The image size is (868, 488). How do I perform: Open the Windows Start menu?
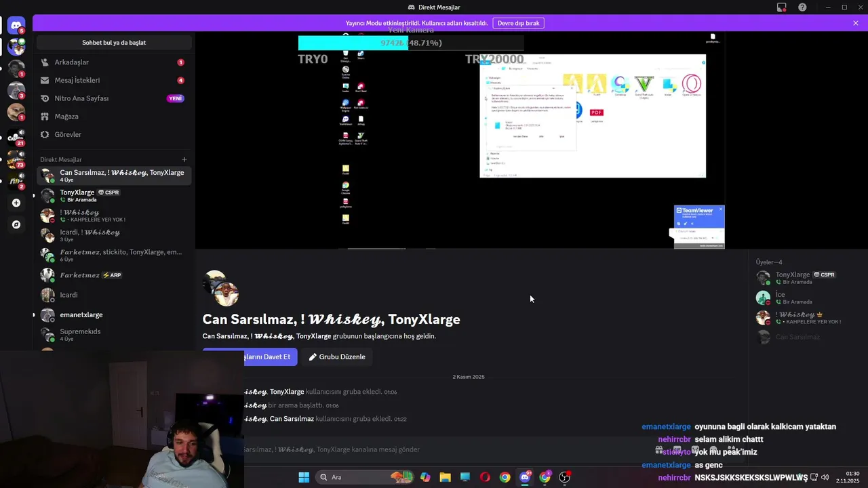304,477
